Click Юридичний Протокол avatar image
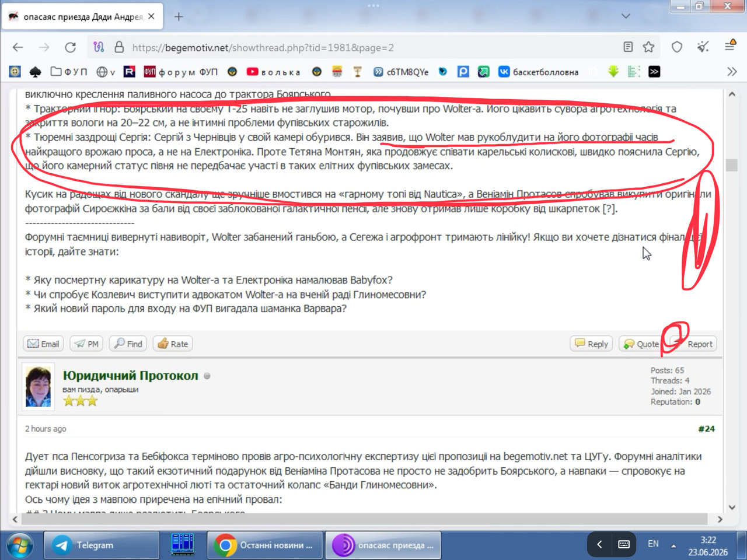 click(39, 387)
